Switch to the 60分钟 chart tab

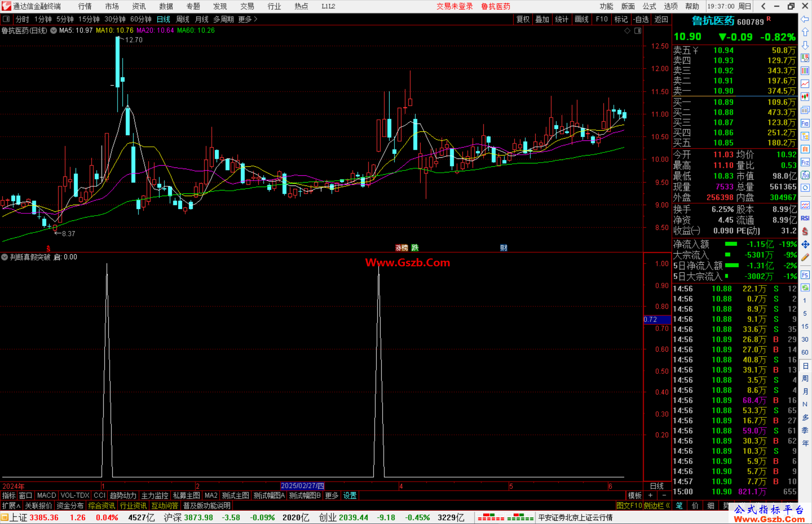[x=141, y=19]
